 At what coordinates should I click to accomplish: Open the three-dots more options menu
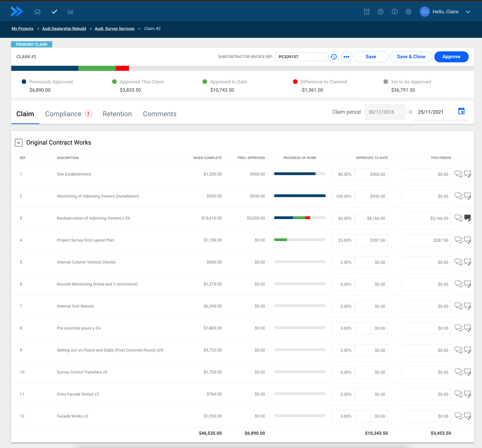(346, 57)
